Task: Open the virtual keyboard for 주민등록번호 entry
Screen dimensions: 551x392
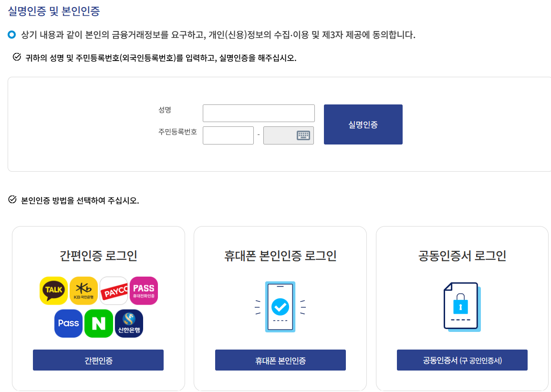Action: coord(303,135)
